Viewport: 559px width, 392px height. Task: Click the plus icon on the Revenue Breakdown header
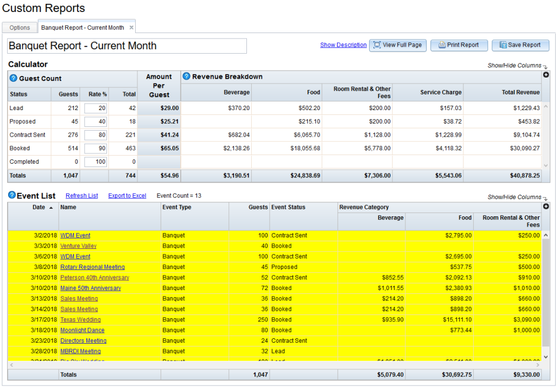pyautogui.click(x=545, y=75)
